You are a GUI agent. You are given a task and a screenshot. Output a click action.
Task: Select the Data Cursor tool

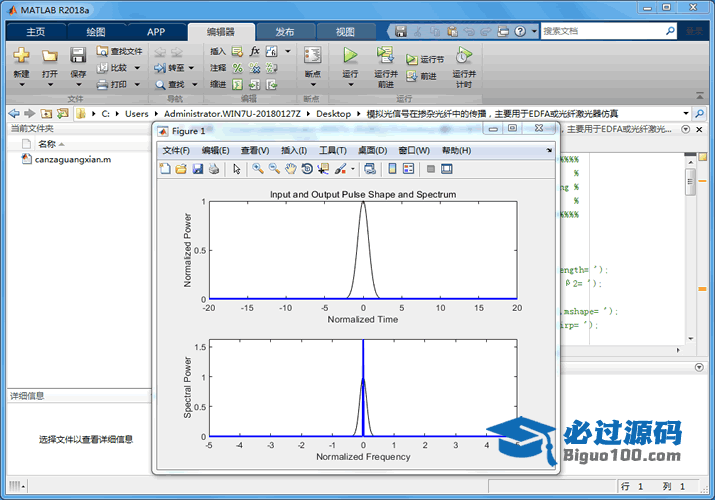point(323,169)
